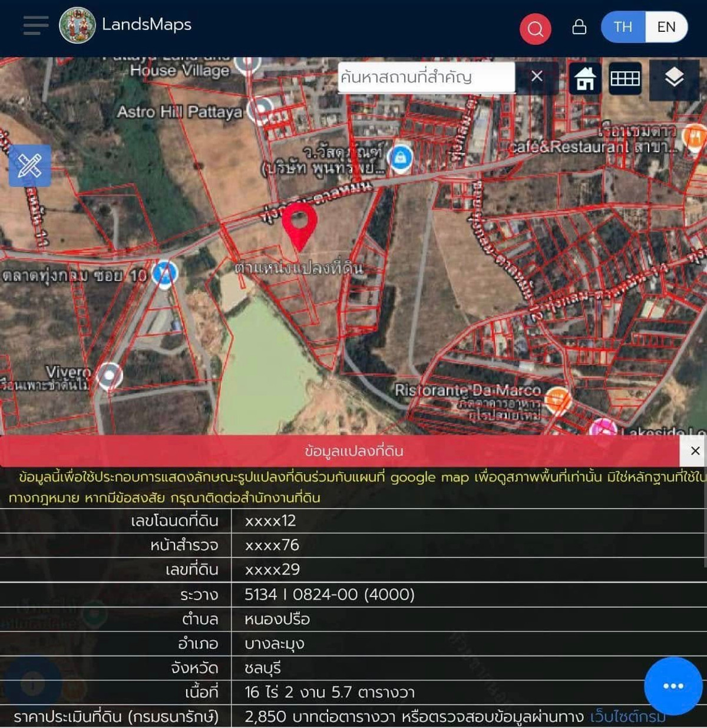This screenshot has height=728, width=707.
Task: Click the padlock login icon
Action: pyautogui.click(x=579, y=27)
